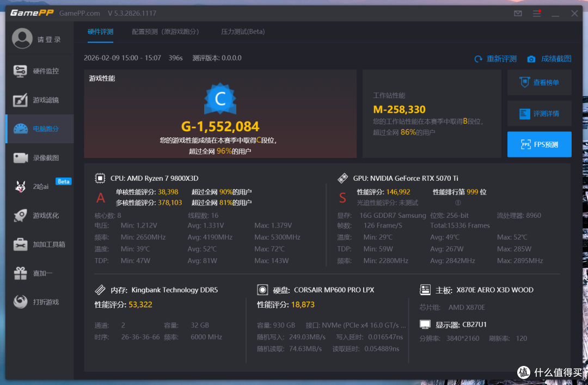Open the 评测详情 details button
Viewport: 588px width, 385px height.
[x=539, y=113]
